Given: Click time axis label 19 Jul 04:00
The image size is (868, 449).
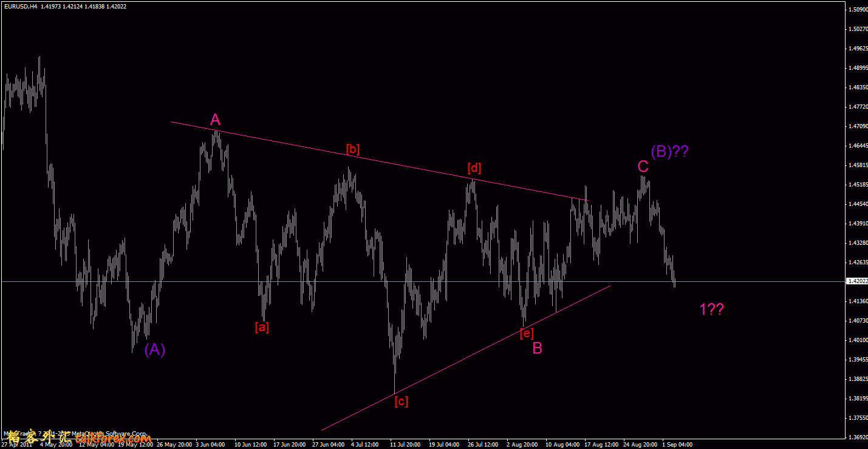Looking at the screenshot, I should [444, 445].
